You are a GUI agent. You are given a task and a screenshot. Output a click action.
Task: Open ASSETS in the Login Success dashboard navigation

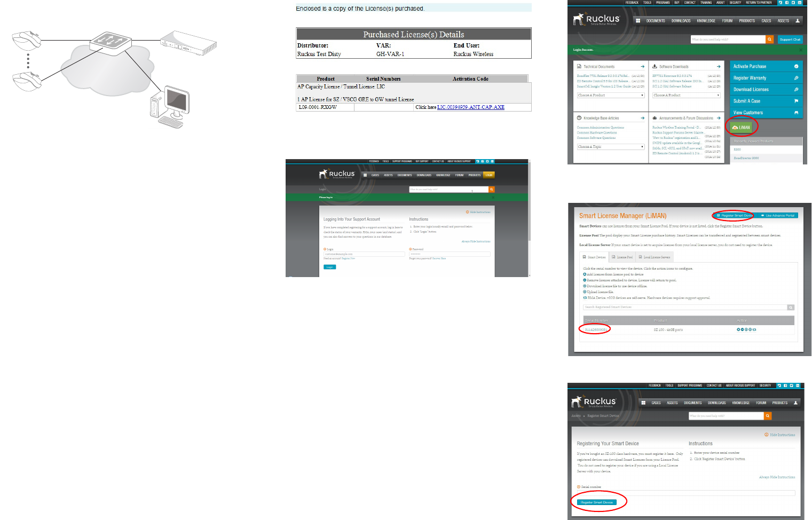tap(783, 21)
